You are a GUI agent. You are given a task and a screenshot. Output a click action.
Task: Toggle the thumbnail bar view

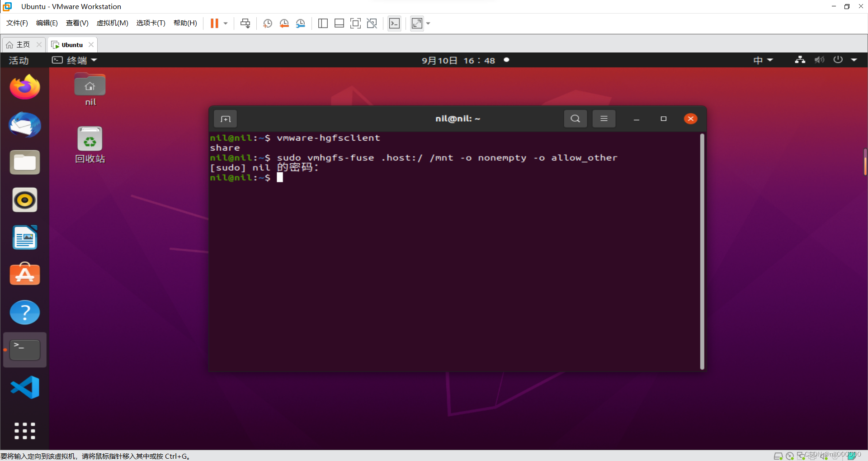click(x=339, y=23)
